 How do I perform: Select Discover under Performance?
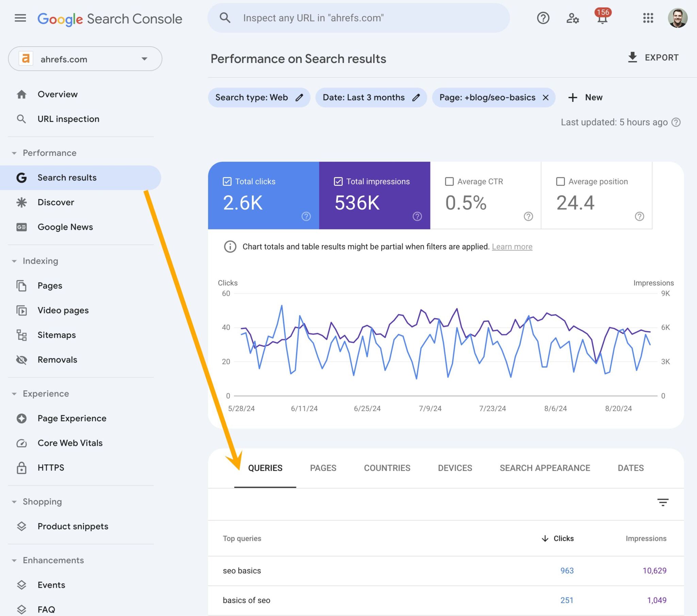(55, 202)
